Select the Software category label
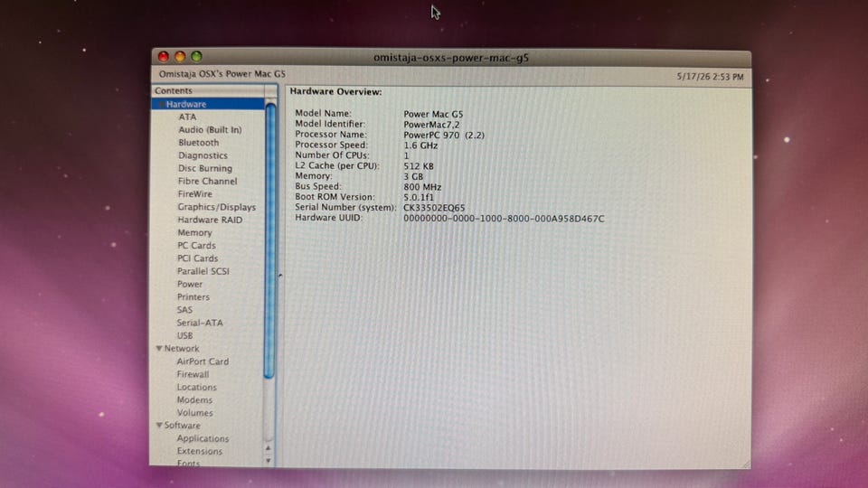 point(182,426)
